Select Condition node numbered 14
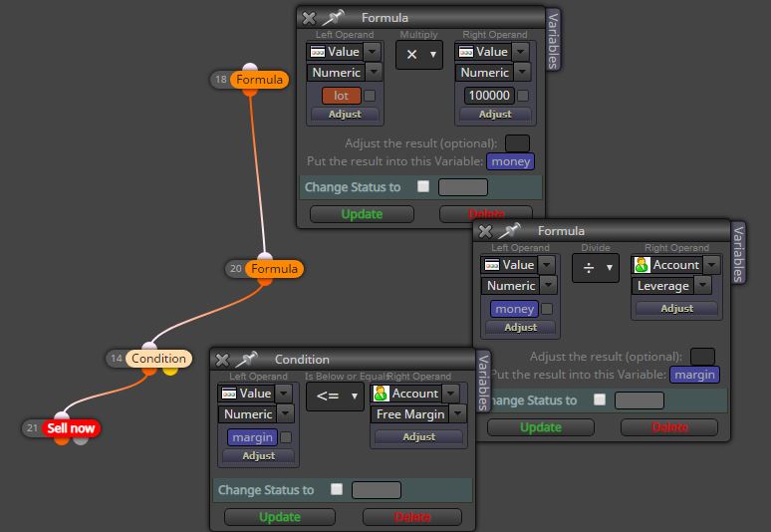This screenshot has height=532, width=771. pyautogui.click(x=158, y=359)
